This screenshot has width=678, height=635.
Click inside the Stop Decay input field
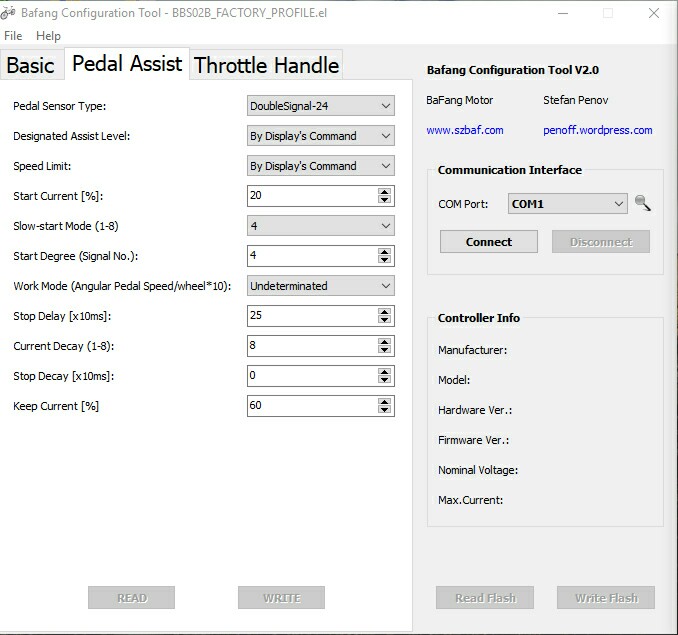[x=311, y=376]
